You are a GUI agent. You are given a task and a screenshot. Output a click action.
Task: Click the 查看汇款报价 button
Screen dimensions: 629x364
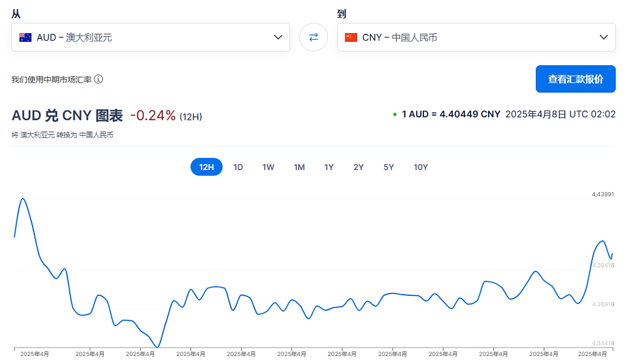coord(575,79)
